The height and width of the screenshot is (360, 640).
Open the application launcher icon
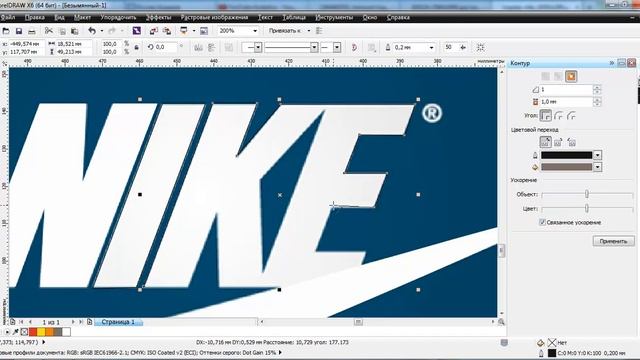(x=184, y=31)
